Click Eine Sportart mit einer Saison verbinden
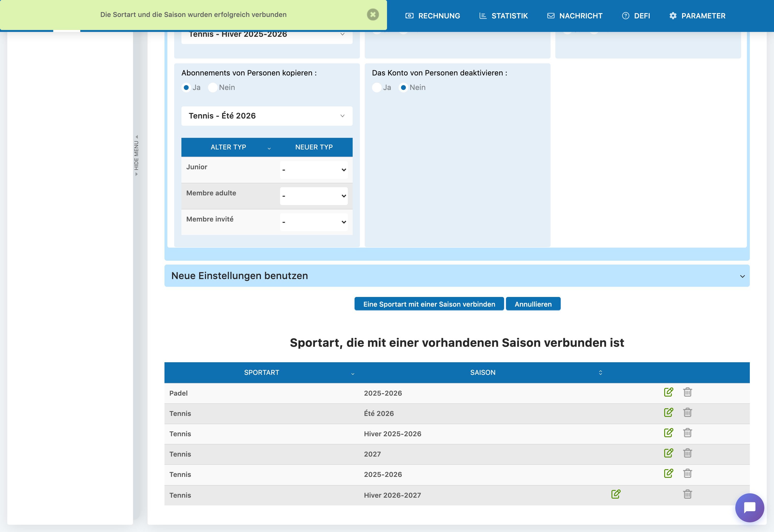 (x=429, y=304)
